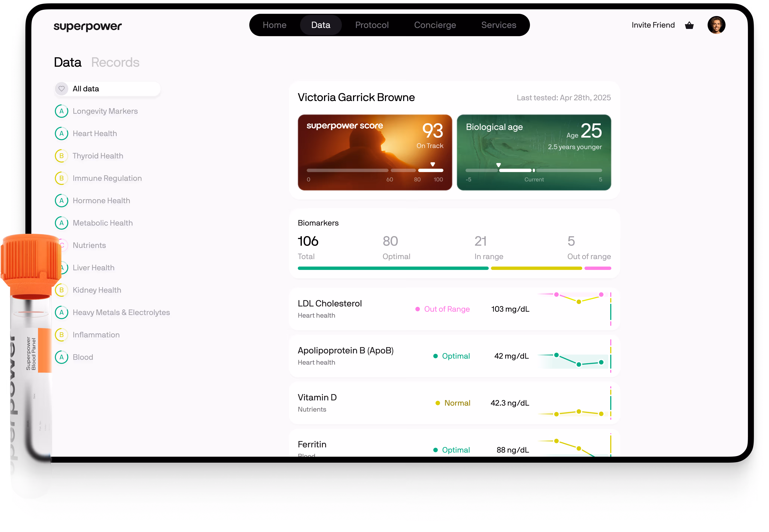The image size is (769, 532).
Task: Click the Biological age range slider
Action: 534,170
